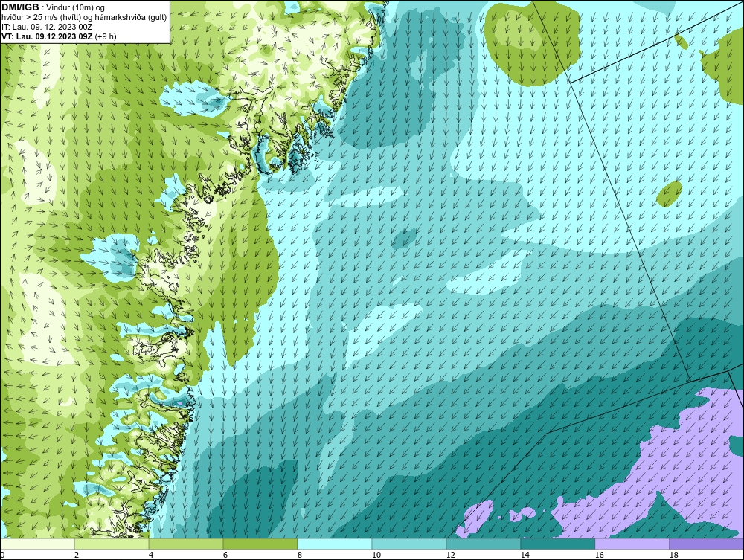Click the "12" scale label
Viewport: 744px width, 560px height.
(x=451, y=555)
